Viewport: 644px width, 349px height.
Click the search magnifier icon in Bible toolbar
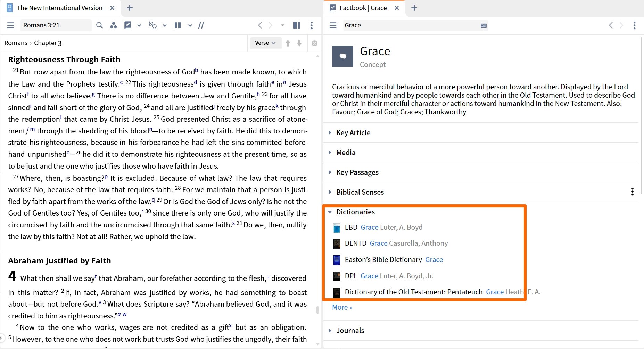(99, 25)
